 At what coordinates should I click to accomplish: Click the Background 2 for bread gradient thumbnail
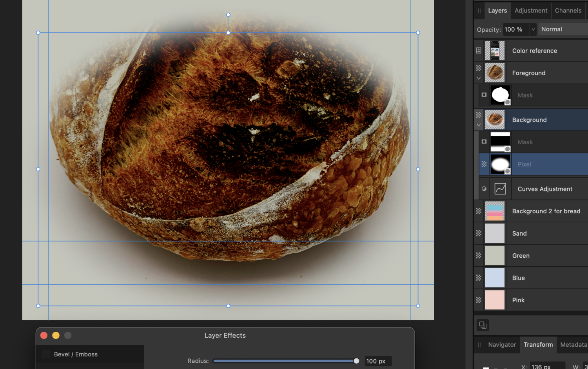point(495,211)
